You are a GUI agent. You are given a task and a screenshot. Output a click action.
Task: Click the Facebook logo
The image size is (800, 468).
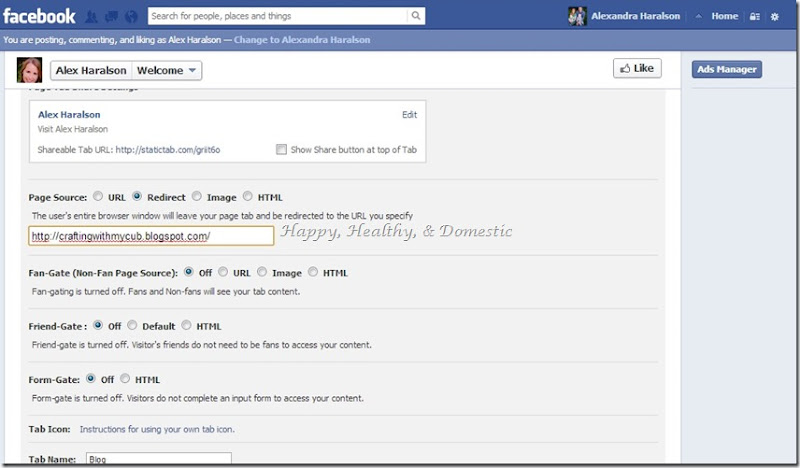coord(39,16)
